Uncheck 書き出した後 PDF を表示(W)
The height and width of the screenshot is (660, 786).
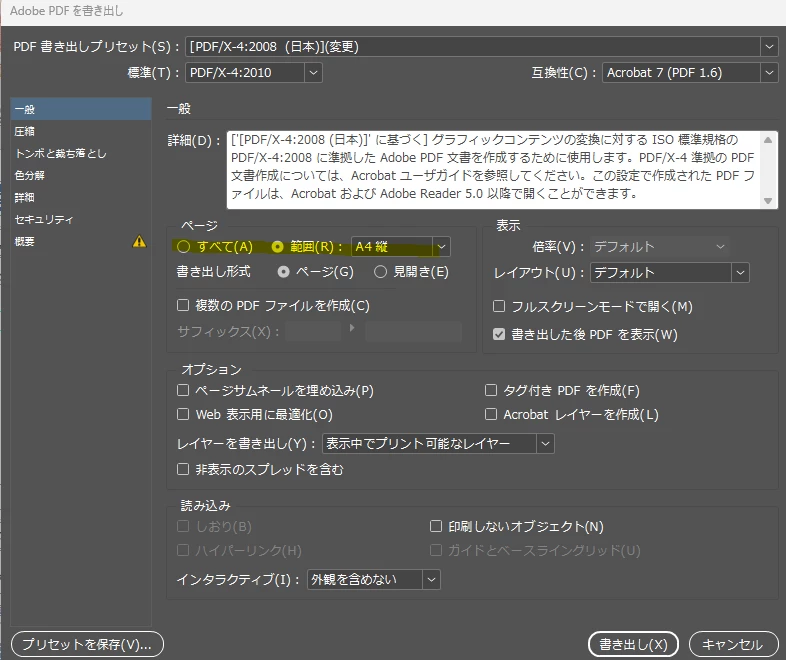coord(499,334)
